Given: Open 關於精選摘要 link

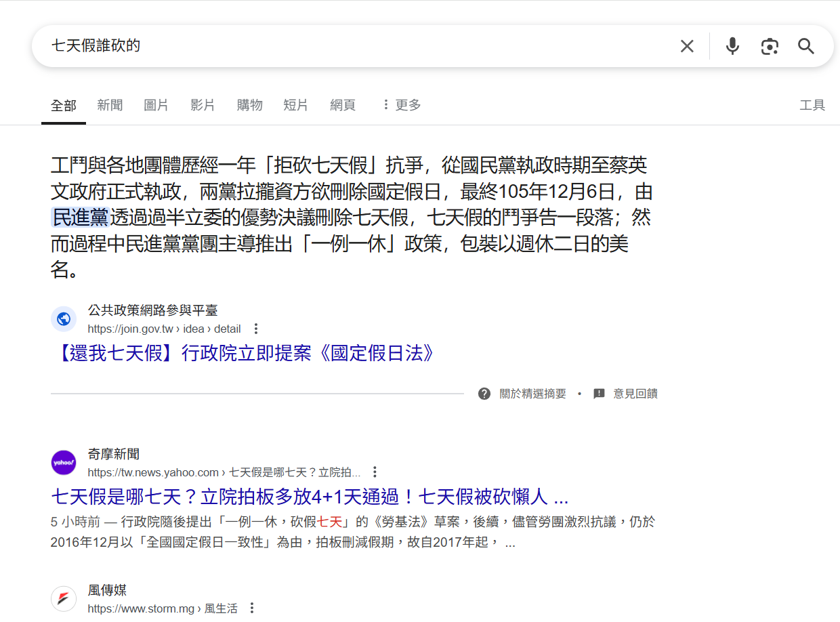Looking at the screenshot, I should tap(532, 394).
